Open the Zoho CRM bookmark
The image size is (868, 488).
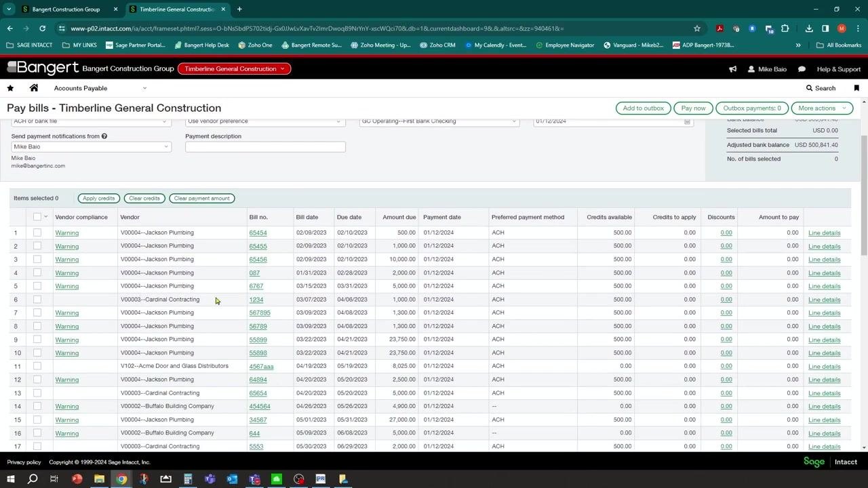(438, 45)
